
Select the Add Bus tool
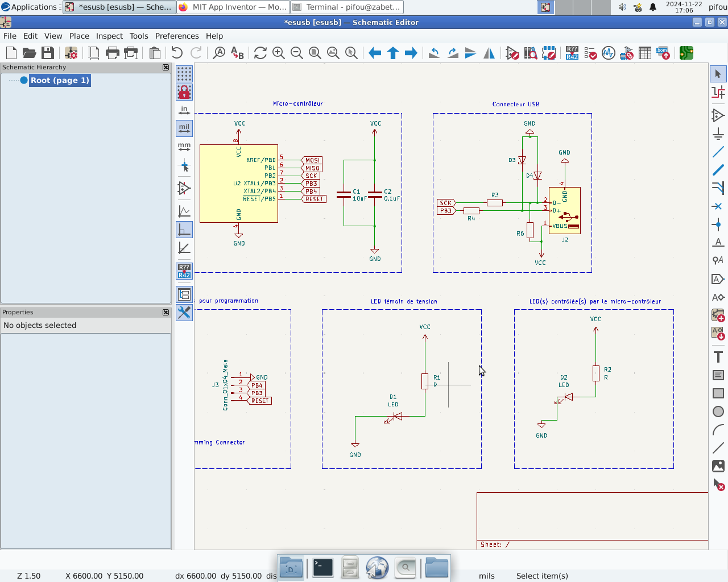click(x=718, y=170)
